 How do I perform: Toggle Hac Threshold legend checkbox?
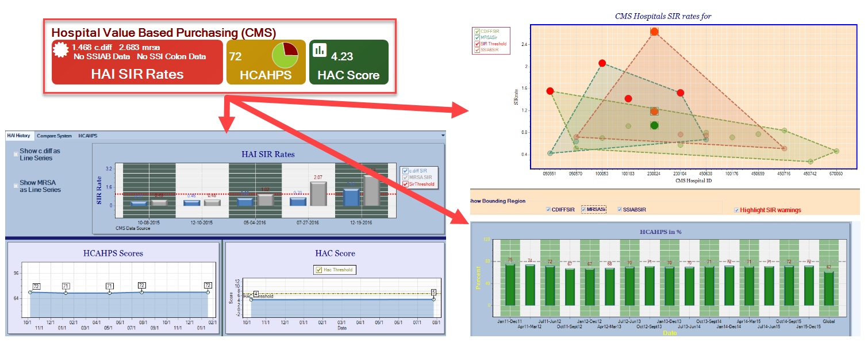pyautogui.click(x=319, y=270)
